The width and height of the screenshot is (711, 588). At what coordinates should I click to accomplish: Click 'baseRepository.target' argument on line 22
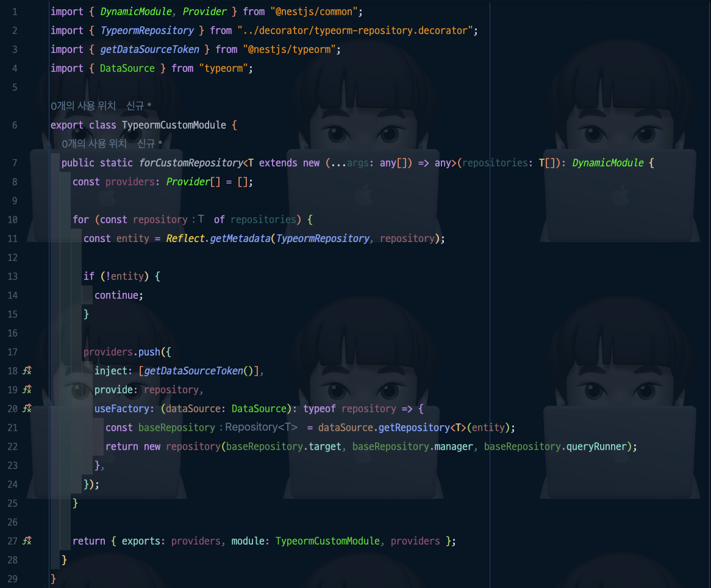[x=284, y=446]
